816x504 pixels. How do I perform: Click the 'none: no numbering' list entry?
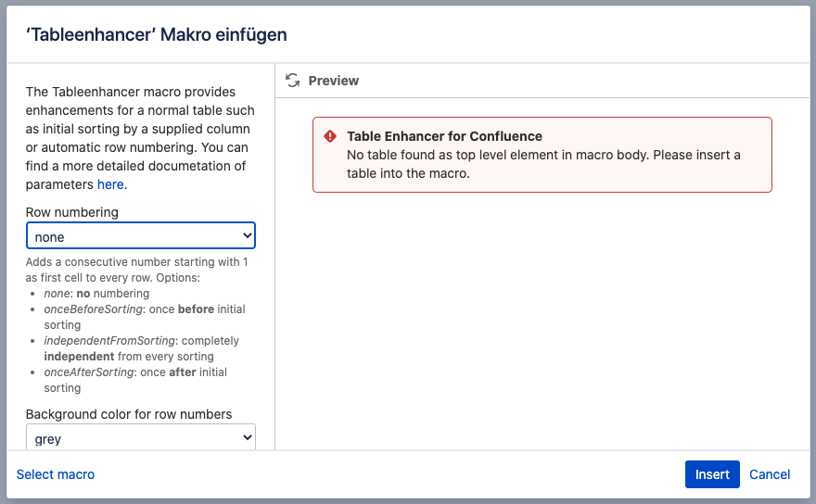point(96,294)
